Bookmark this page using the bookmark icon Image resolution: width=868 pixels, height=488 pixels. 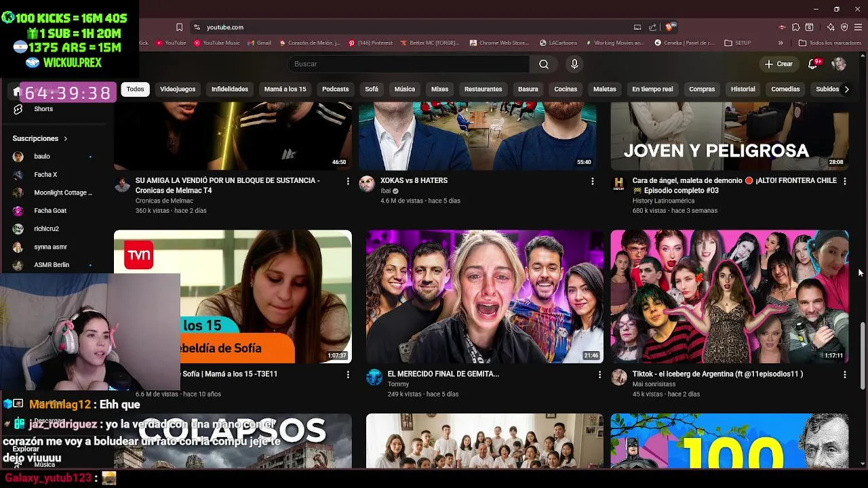pos(179,27)
